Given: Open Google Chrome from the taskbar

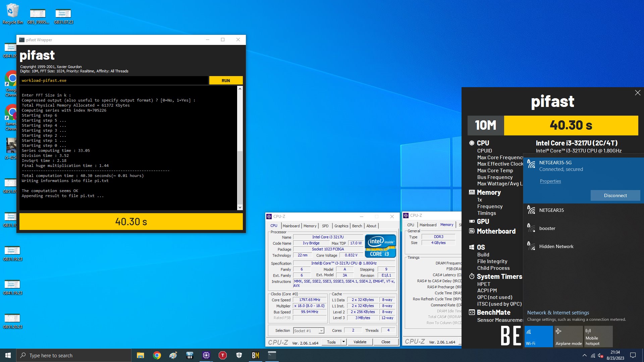Looking at the screenshot, I should [x=157, y=355].
